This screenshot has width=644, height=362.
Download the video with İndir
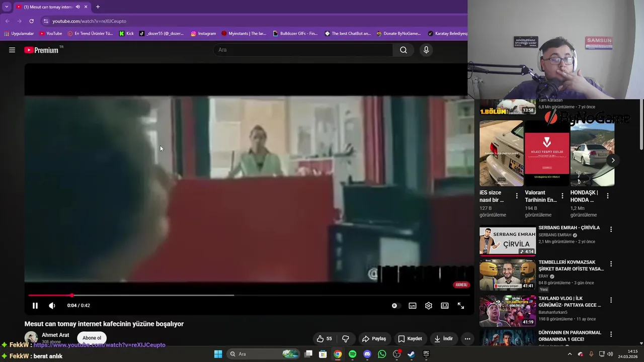click(x=444, y=339)
